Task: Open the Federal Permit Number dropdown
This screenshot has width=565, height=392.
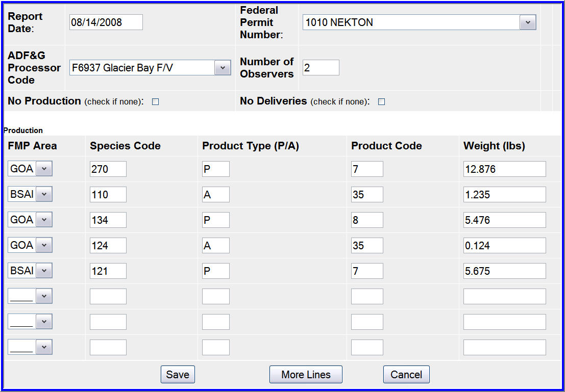Action: click(x=527, y=22)
